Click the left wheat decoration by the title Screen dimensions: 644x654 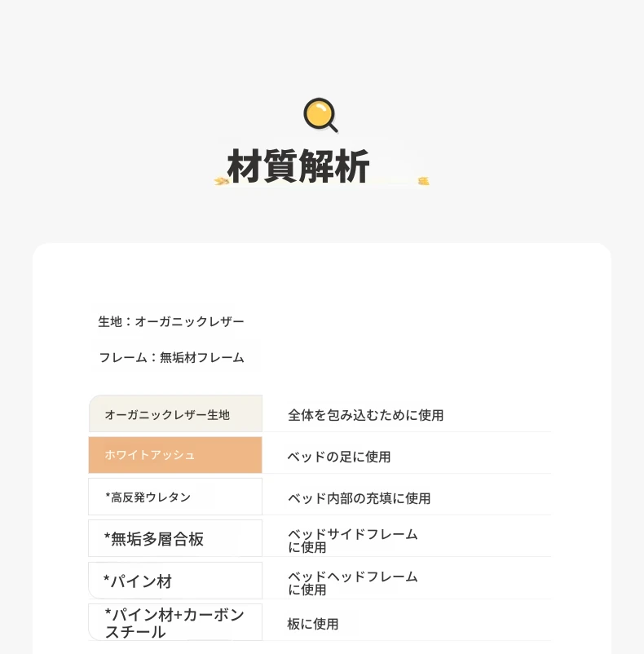click(x=222, y=181)
